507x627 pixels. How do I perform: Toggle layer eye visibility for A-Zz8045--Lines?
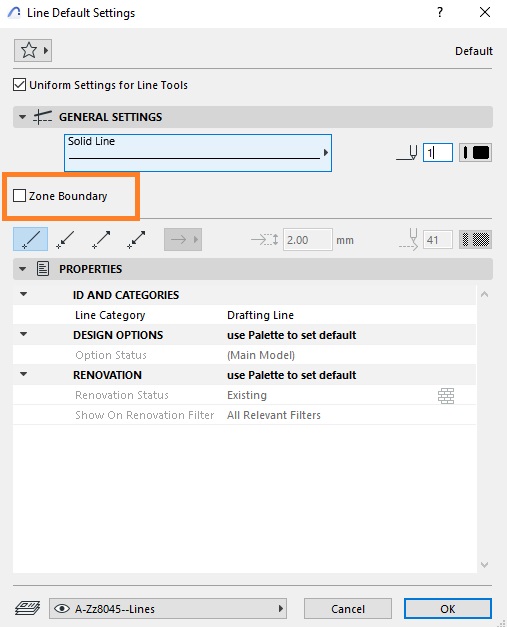pos(62,609)
